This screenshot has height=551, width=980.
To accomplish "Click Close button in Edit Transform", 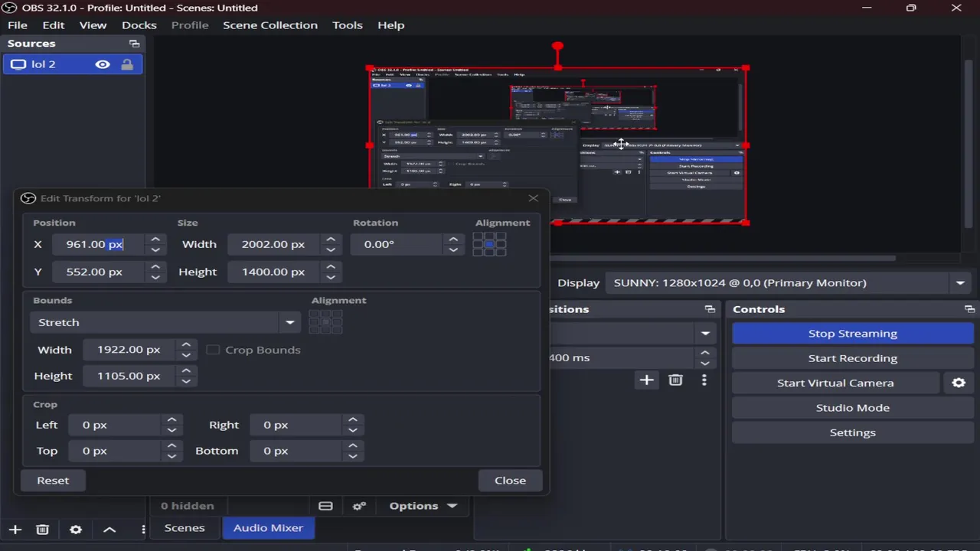I will click(510, 481).
